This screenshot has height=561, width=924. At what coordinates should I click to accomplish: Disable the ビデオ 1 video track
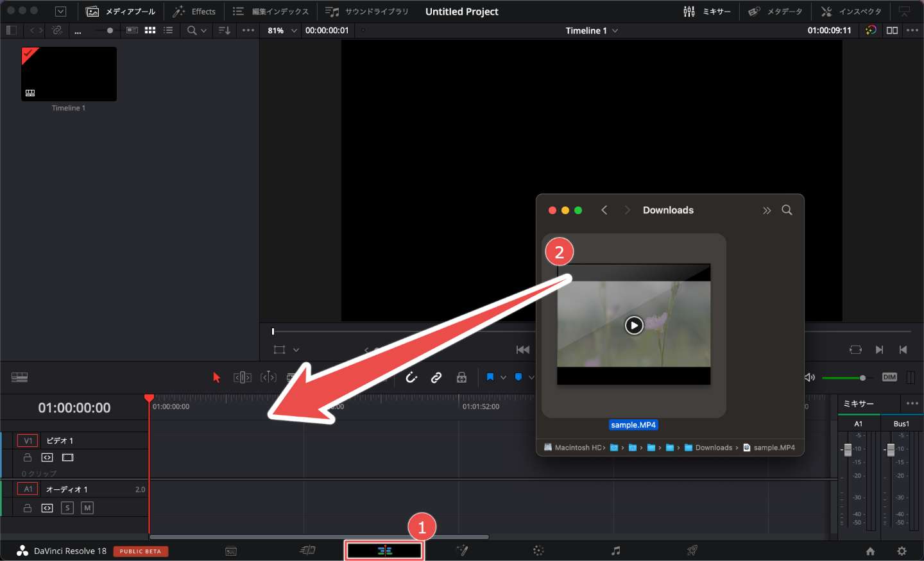(68, 458)
